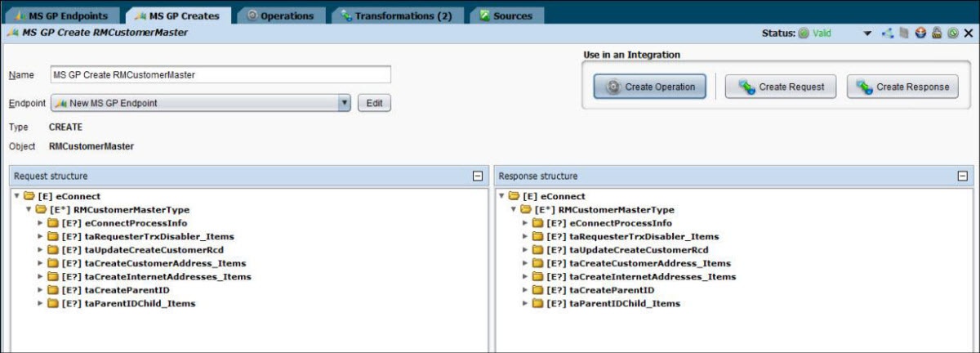
Task: Click the taCreateParentID folder icon in Response structure
Action: click(x=538, y=290)
